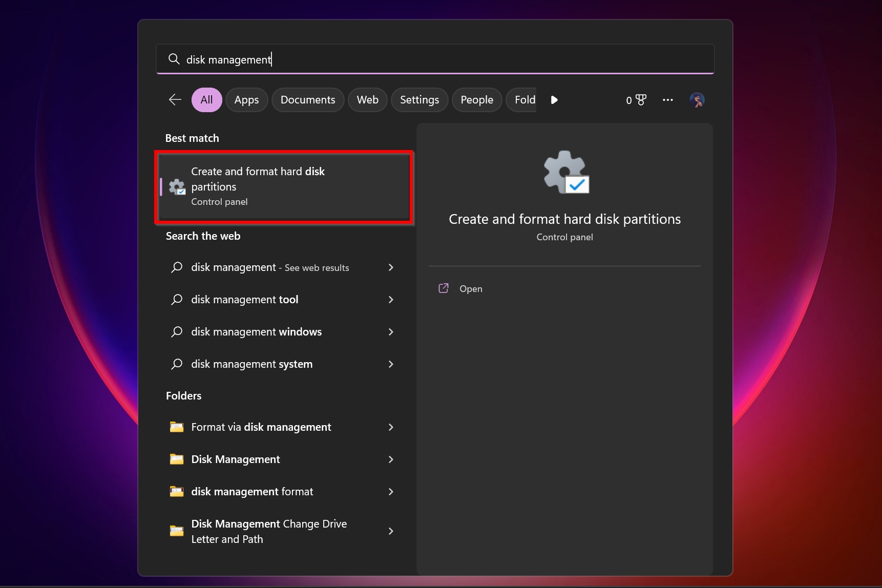
Task: Click the search magnifier icon in search box
Action: pyautogui.click(x=174, y=59)
